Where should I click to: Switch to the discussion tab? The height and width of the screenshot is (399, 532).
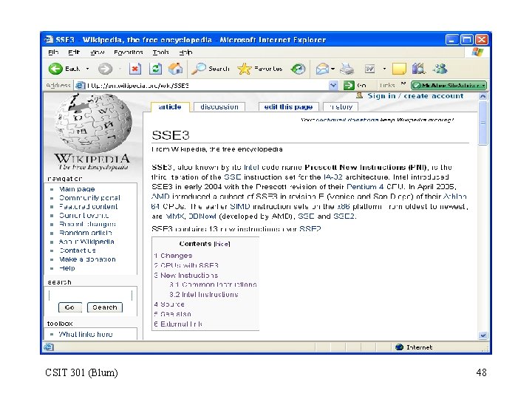tap(219, 107)
